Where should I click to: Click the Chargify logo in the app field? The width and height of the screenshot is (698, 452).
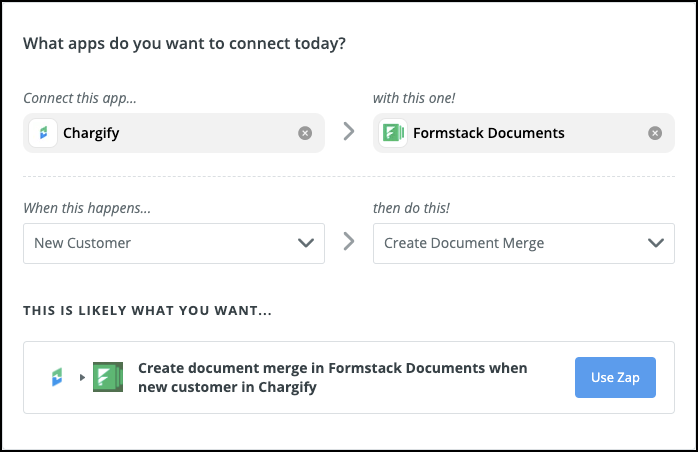[x=42, y=133]
